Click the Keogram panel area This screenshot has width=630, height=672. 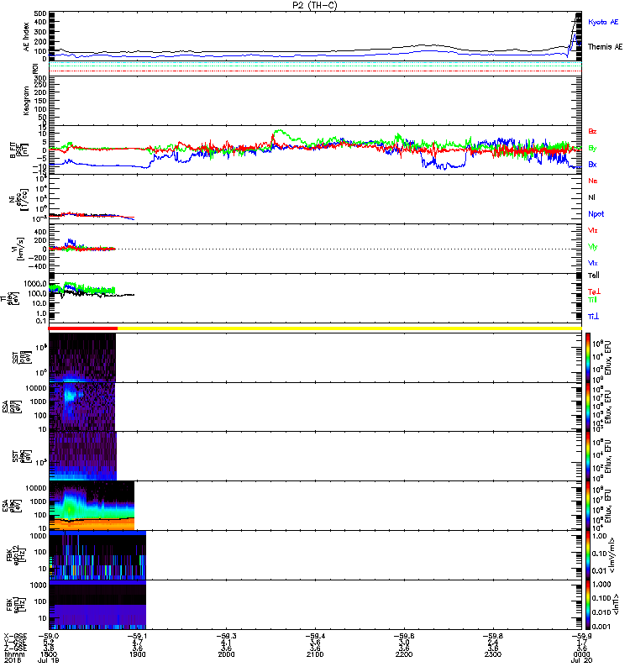tap(315, 99)
